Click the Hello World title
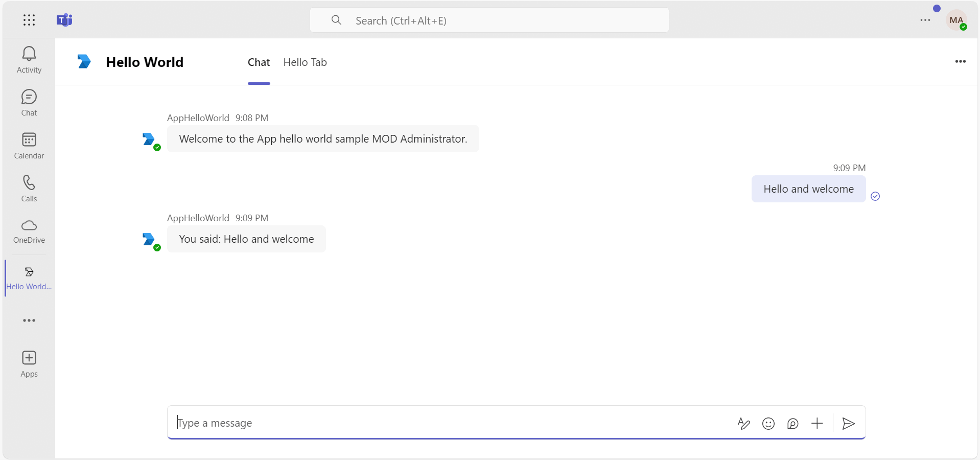 pyautogui.click(x=145, y=62)
